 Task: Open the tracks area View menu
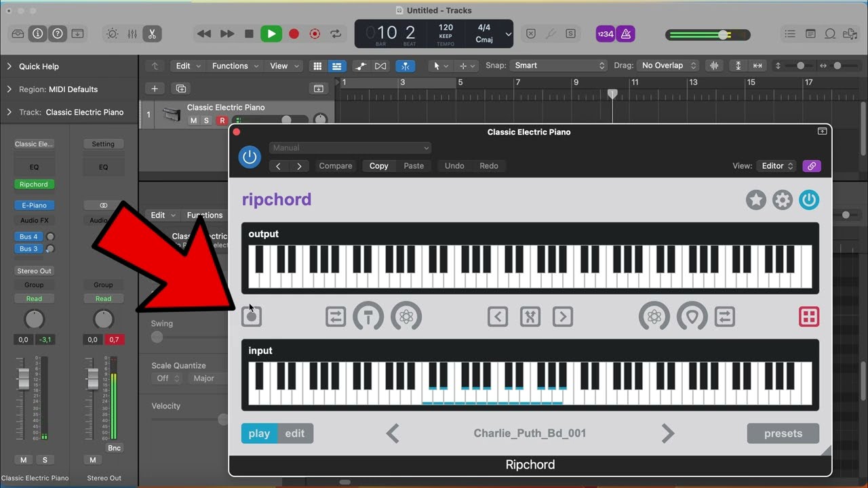(283, 66)
